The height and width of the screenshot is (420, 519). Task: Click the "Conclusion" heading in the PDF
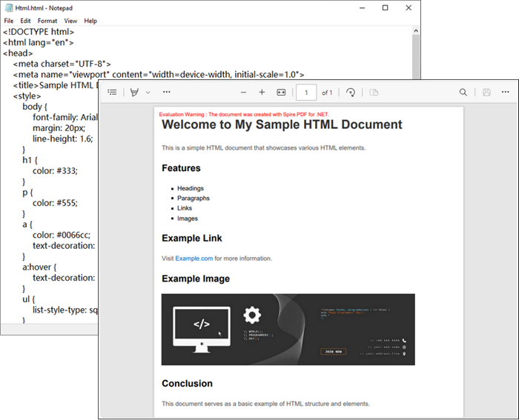(187, 383)
